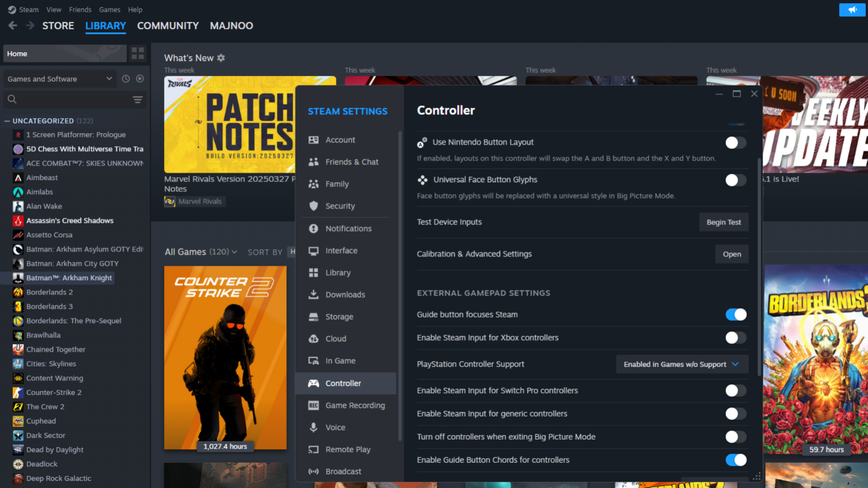Open the advanced filter icon in search

point(138,99)
